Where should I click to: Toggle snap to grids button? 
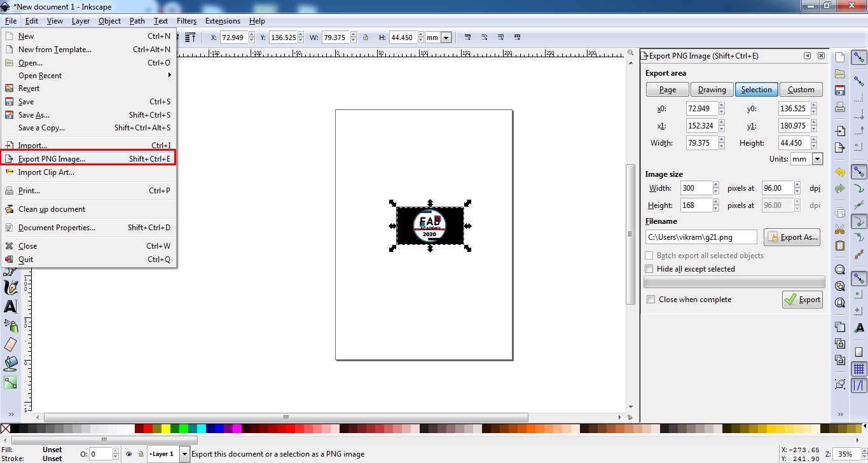point(859,369)
